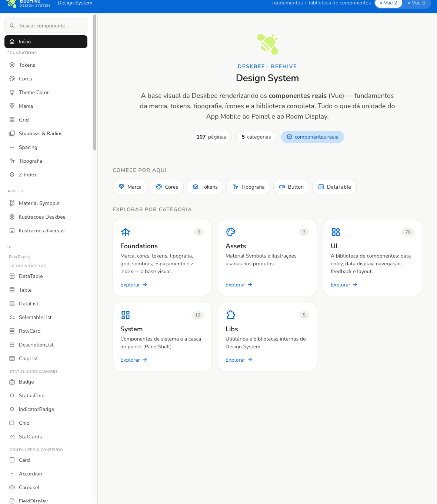Open ChipList in the sidebar
This screenshot has height=504, width=437.
click(x=46, y=358)
